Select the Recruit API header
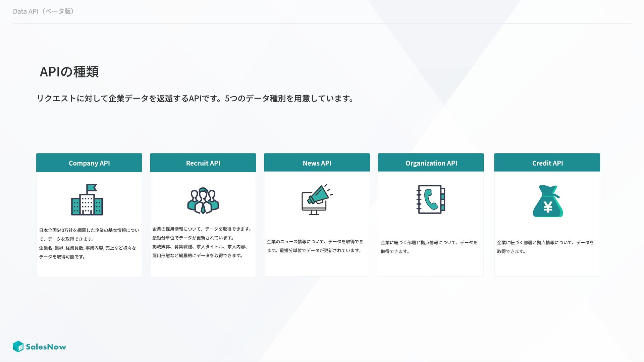The height and width of the screenshot is (362, 644). tap(203, 163)
